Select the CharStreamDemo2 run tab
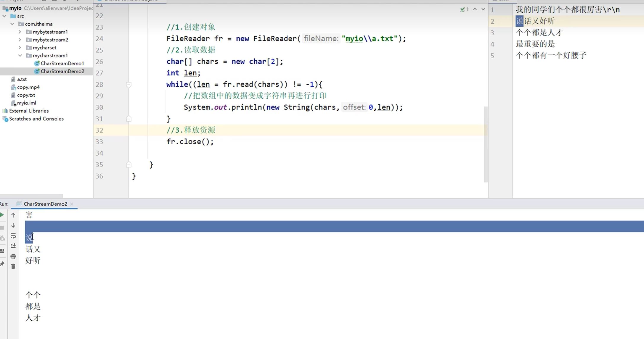Image resolution: width=644 pixels, height=339 pixels. point(45,204)
